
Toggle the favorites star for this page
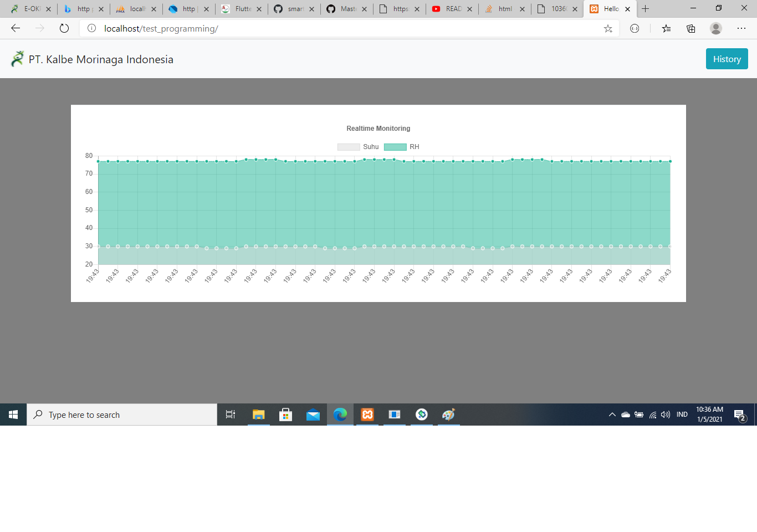(x=608, y=28)
